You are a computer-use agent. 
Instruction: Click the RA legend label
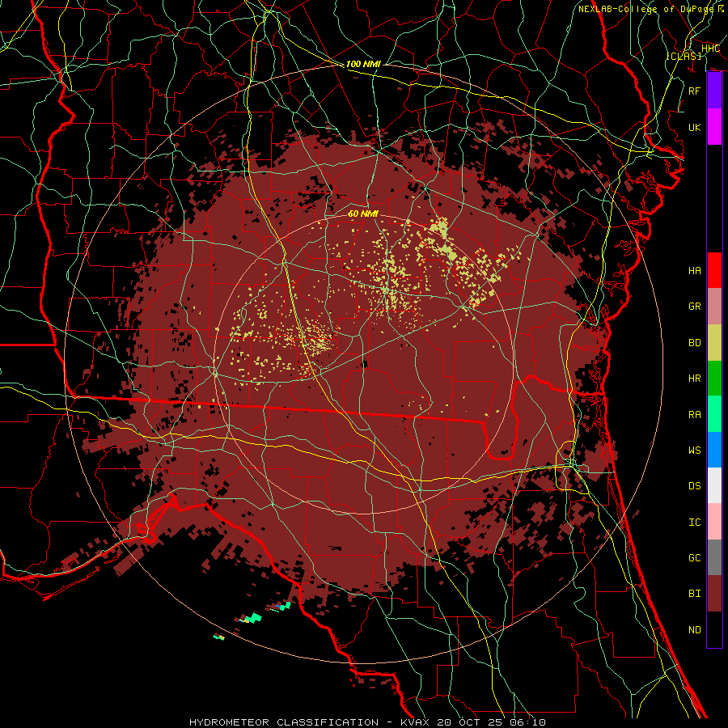694,415
